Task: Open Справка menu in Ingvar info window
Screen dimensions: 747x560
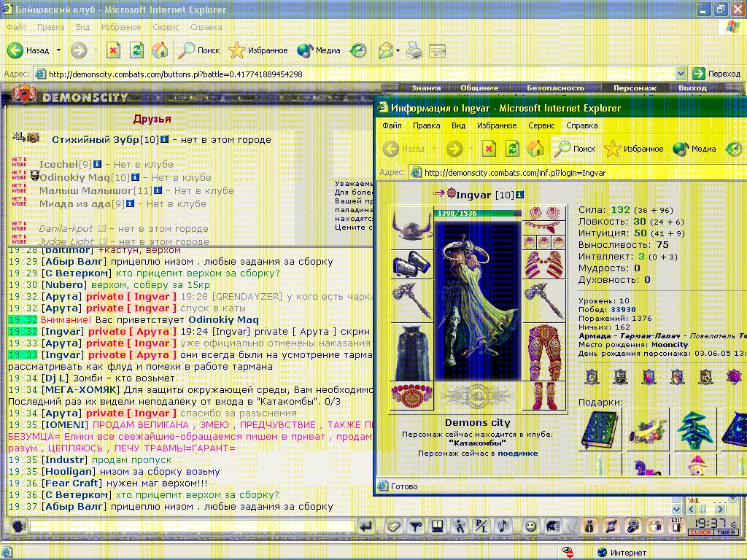Action: (581, 125)
